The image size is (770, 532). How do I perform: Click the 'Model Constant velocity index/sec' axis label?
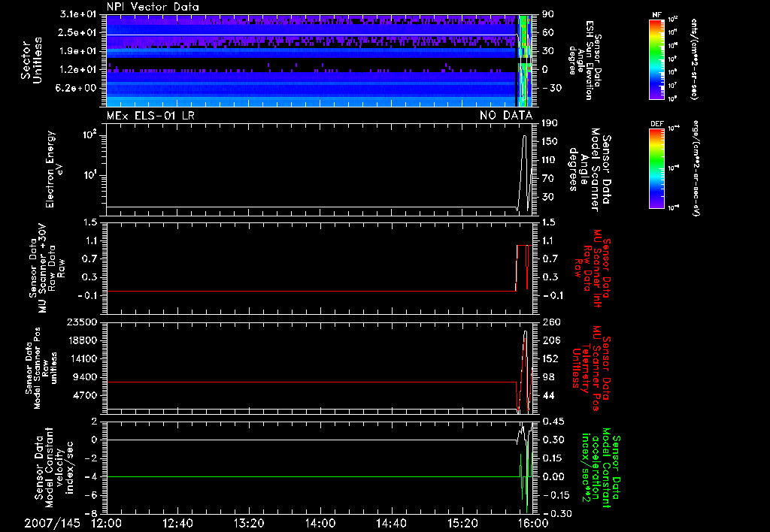(x=53, y=467)
